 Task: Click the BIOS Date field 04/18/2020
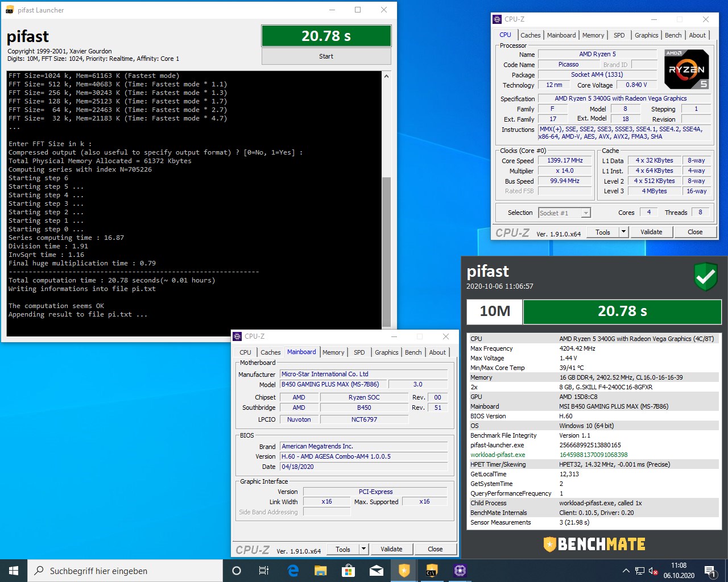(364, 467)
